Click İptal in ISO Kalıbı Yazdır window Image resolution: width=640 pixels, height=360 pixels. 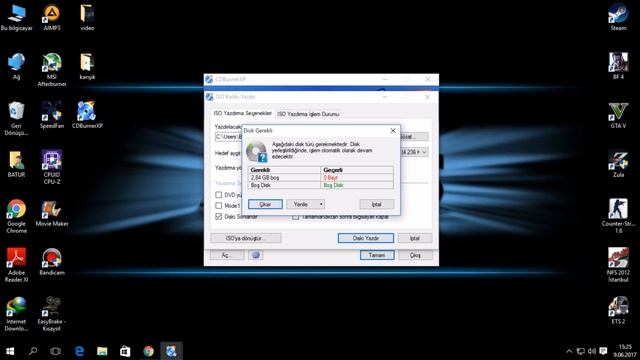[415, 238]
